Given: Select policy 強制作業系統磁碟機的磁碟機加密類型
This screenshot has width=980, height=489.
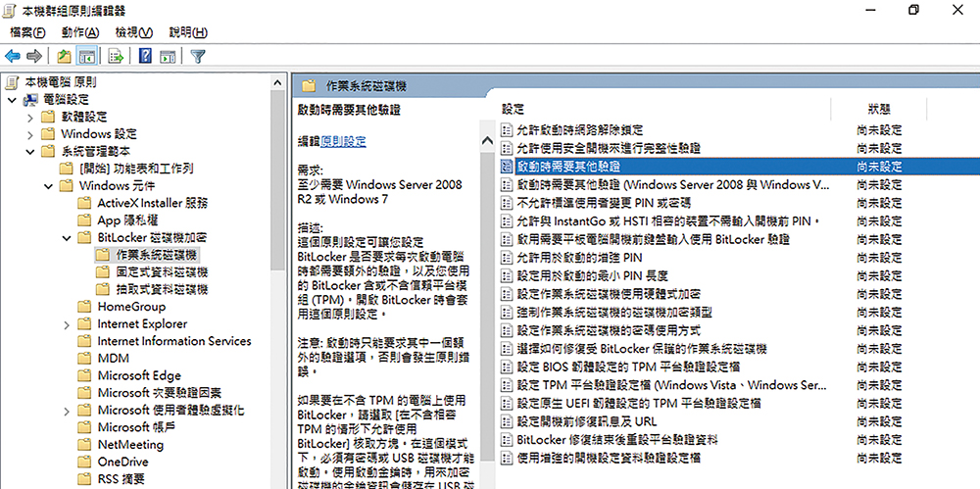Looking at the screenshot, I should [614, 312].
